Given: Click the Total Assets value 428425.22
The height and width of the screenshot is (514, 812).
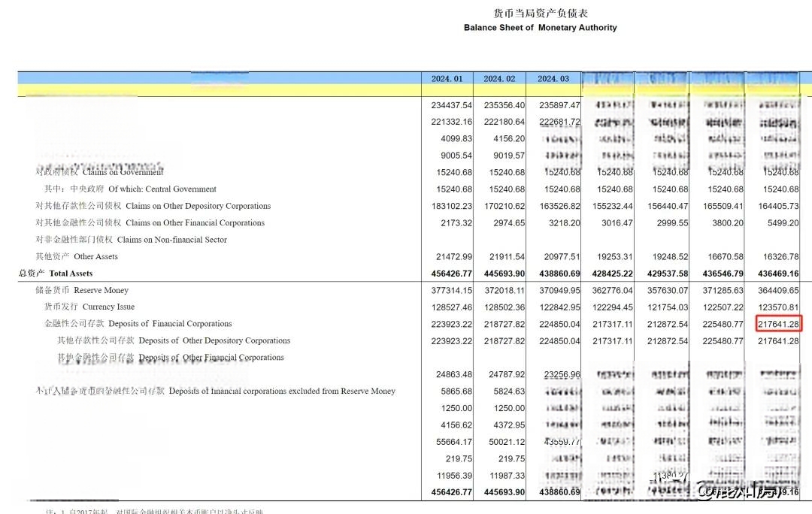Looking at the screenshot, I should pos(613,274).
